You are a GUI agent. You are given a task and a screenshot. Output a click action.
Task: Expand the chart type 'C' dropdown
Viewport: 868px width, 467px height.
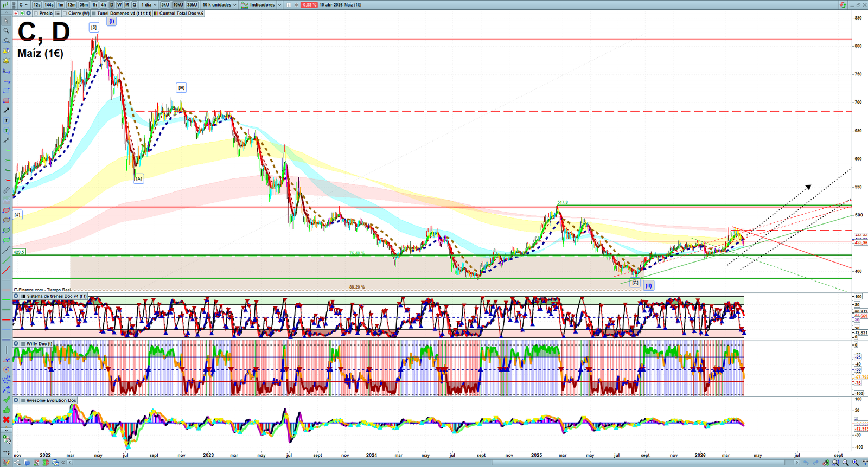(x=23, y=5)
